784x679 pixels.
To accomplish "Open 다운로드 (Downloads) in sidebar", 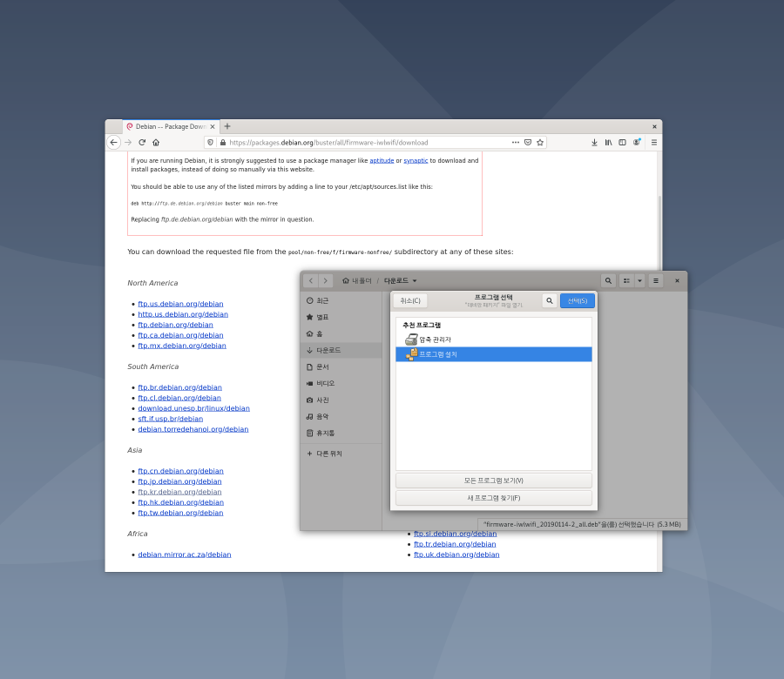I will (341, 350).
